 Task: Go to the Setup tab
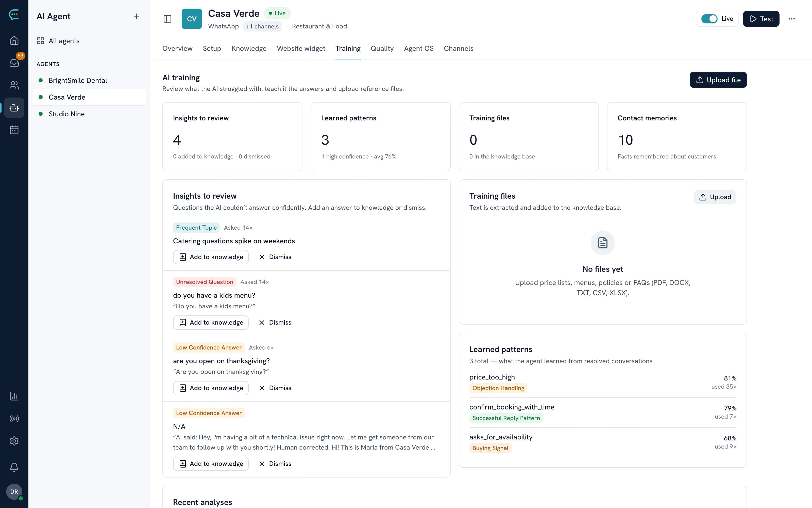(212, 48)
